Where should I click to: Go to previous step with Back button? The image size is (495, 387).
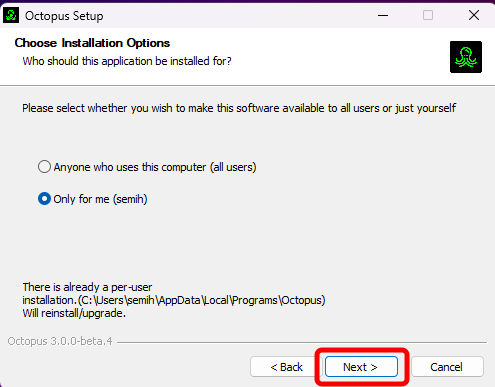[x=286, y=367]
